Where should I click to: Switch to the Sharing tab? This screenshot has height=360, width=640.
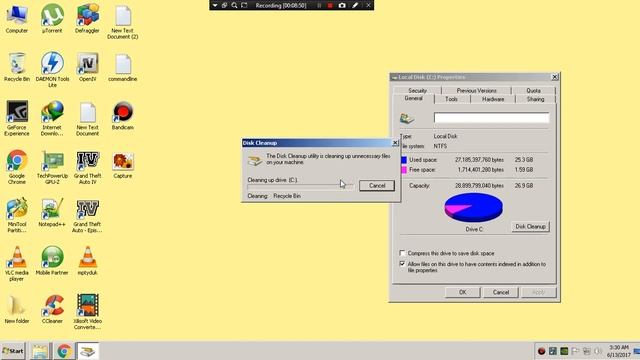[535, 99]
